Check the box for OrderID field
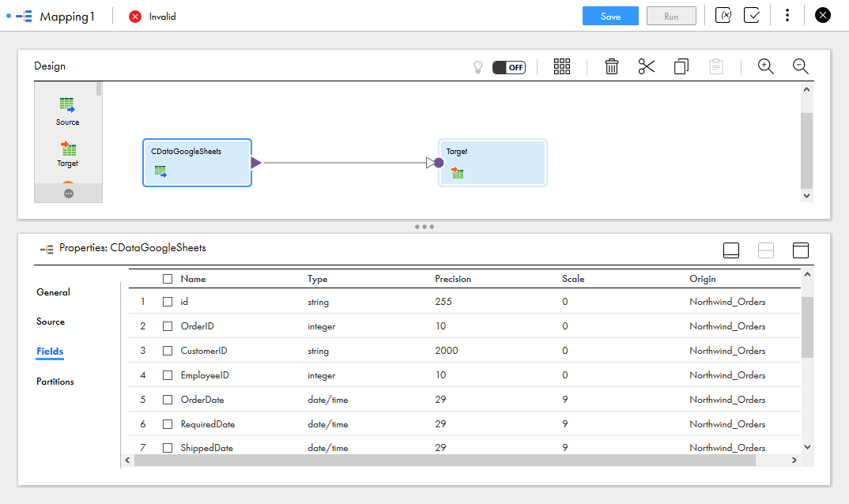The image size is (849, 504). click(x=168, y=326)
